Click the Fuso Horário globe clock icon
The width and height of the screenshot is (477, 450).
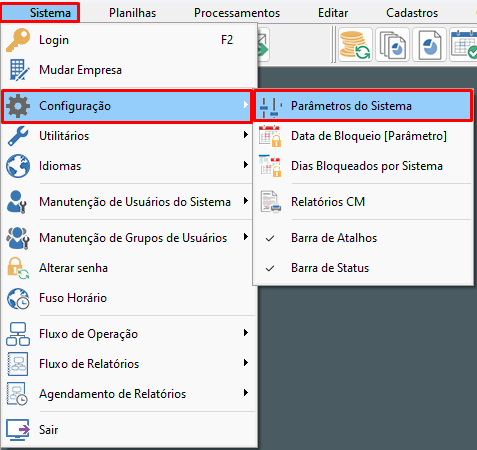pos(18,298)
